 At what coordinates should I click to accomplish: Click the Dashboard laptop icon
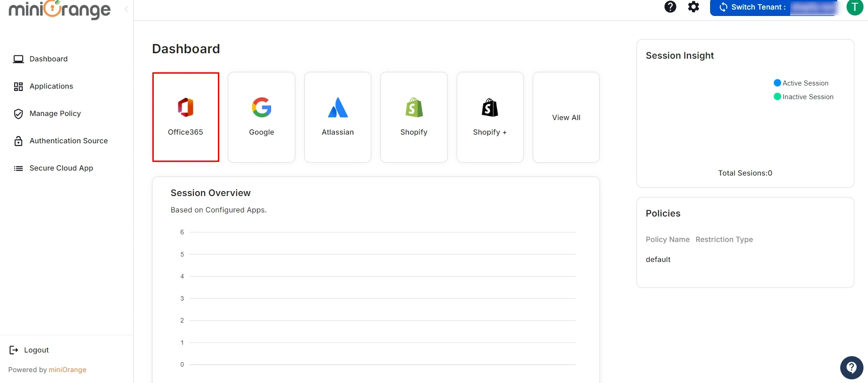(18, 59)
